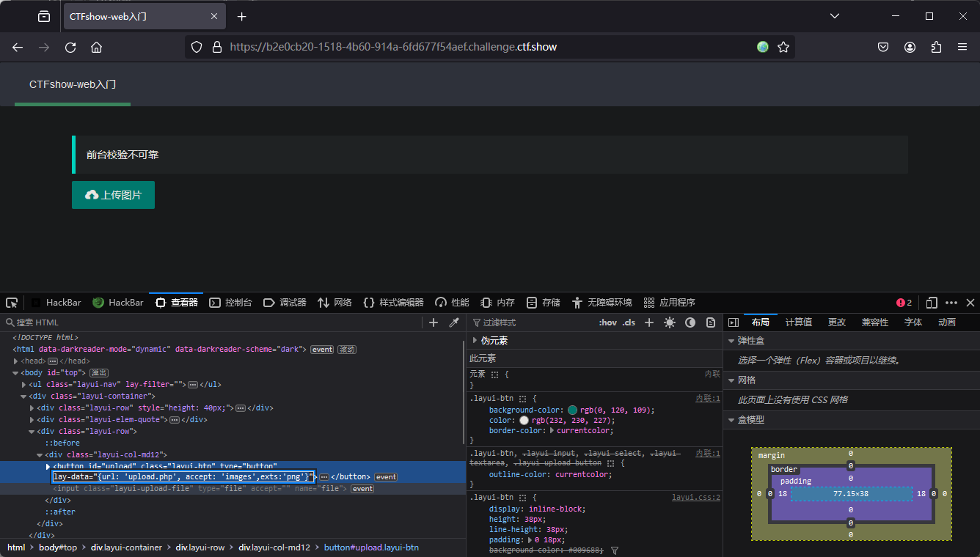Viewport: 980px width, 557px height.
Task: Open the extensions puzzle icon
Action: (936, 47)
